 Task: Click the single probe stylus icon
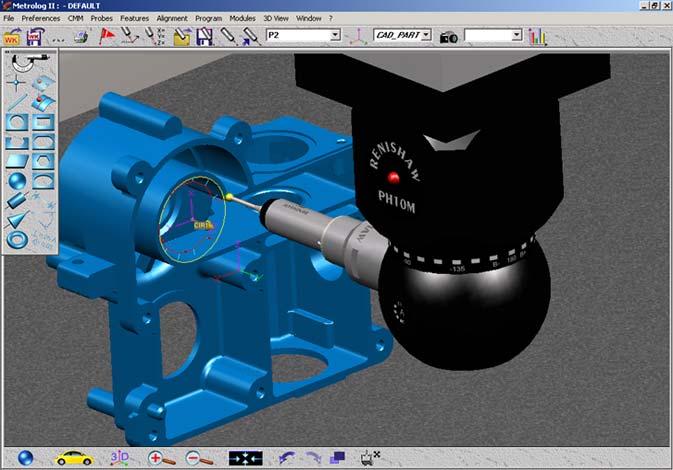click(x=228, y=36)
